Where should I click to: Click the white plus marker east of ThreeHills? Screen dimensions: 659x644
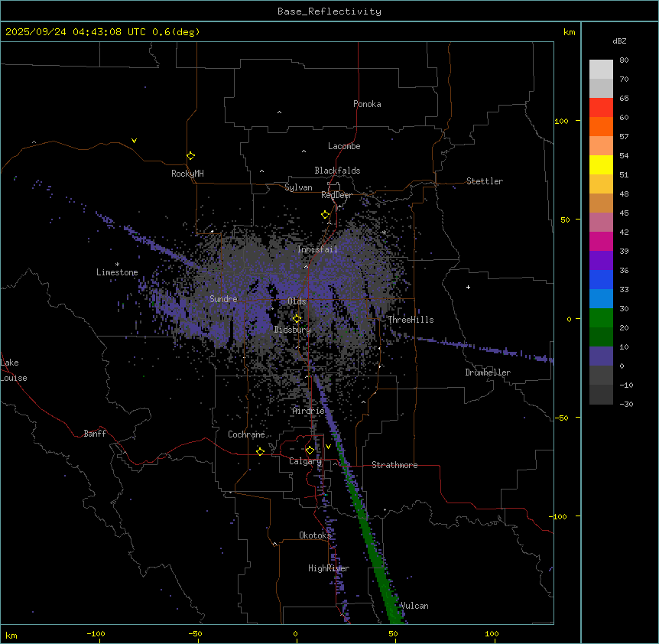tap(468, 287)
